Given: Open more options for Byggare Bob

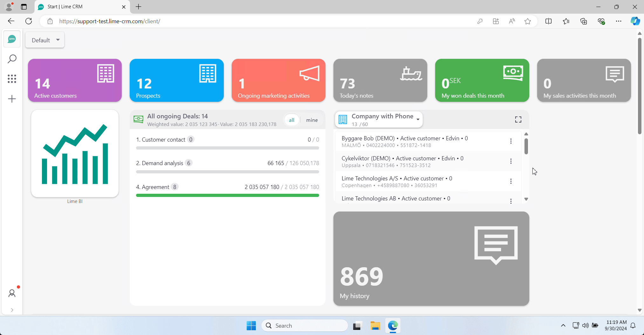Looking at the screenshot, I should [x=511, y=141].
